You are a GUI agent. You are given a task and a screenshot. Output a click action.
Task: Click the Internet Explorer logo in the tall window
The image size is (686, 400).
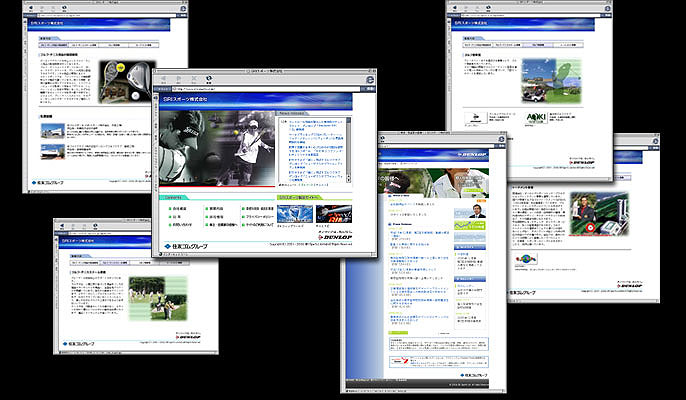coord(501,139)
